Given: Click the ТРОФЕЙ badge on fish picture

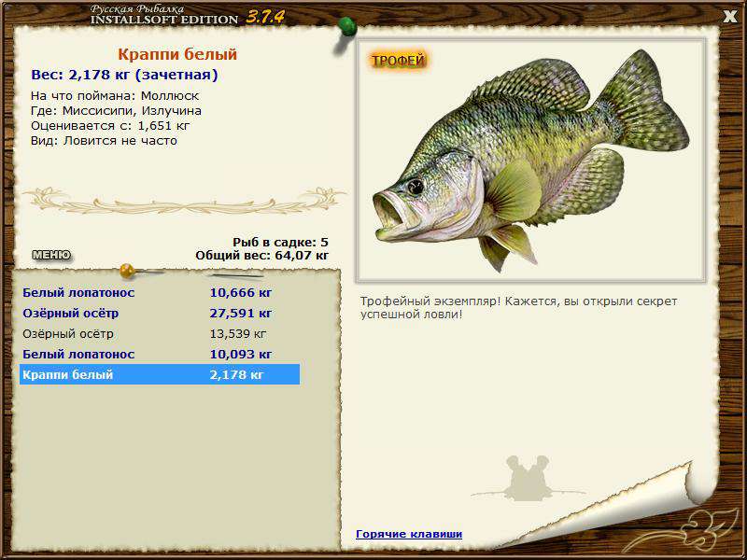Looking at the screenshot, I should (398, 61).
